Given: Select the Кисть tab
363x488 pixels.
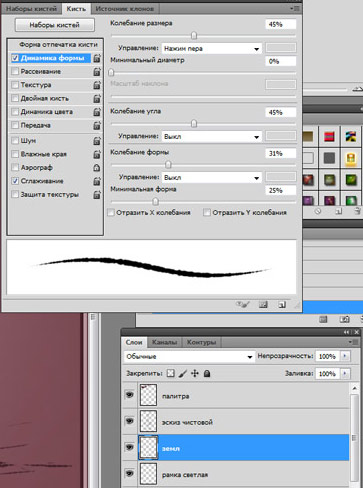Looking at the screenshot, I should [x=76, y=9].
